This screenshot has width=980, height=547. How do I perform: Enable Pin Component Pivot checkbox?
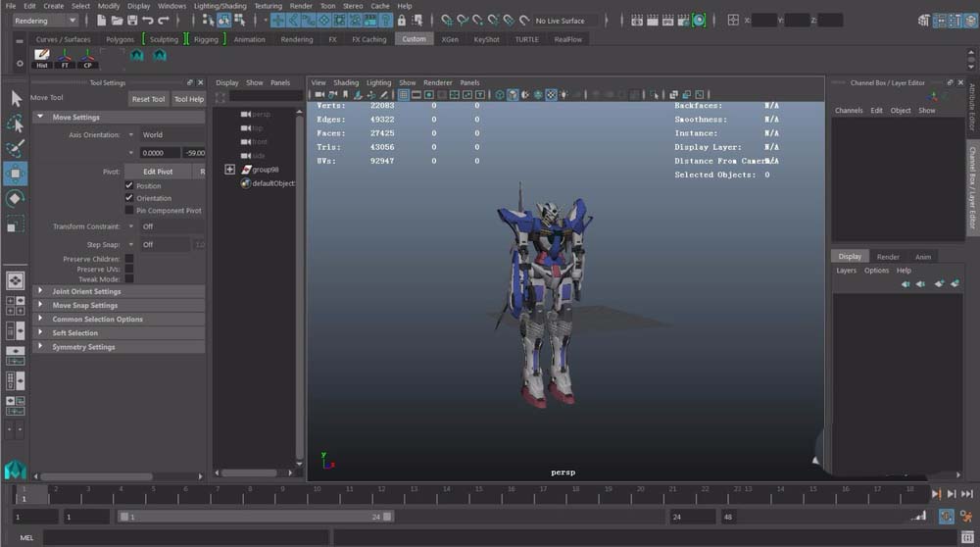click(x=129, y=210)
